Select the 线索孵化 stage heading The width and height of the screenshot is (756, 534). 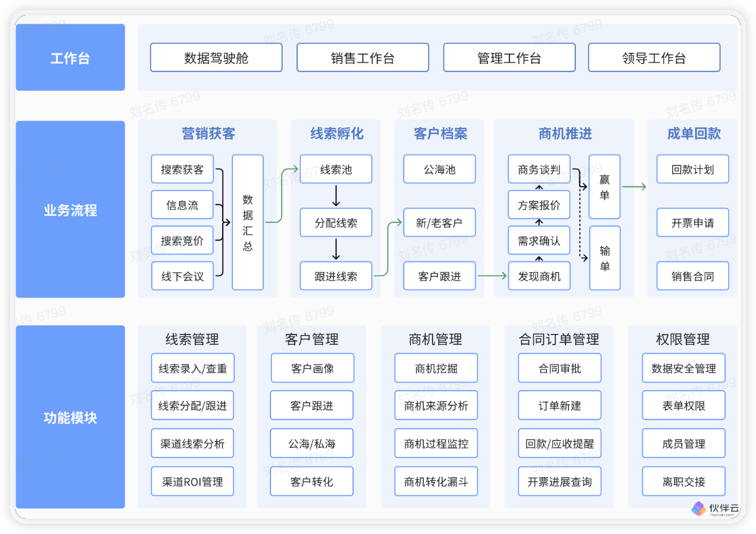tap(337, 134)
